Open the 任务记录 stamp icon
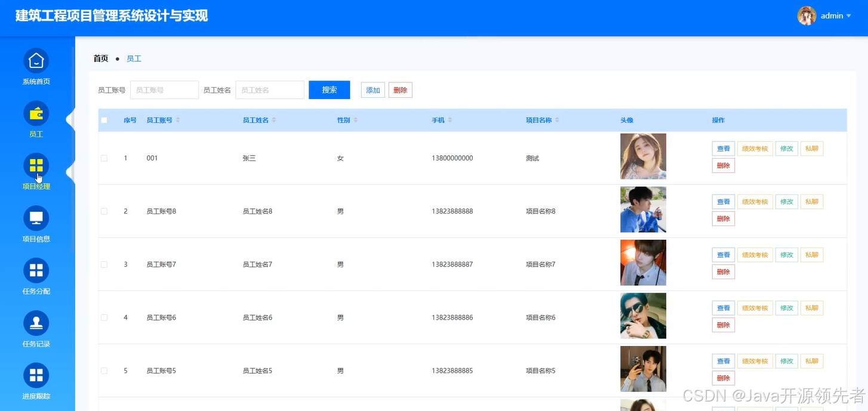Viewport: 868px width, 411px height. tap(36, 323)
